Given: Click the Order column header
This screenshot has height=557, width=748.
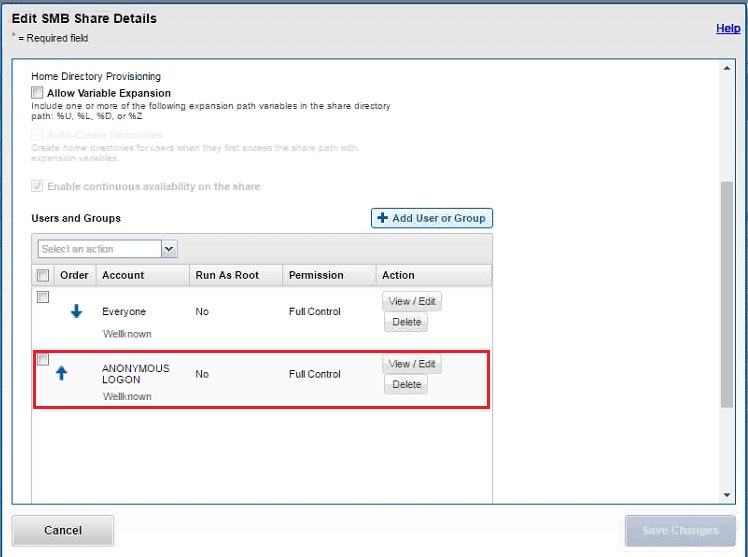Looking at the screenshot, I should (74, 275).
